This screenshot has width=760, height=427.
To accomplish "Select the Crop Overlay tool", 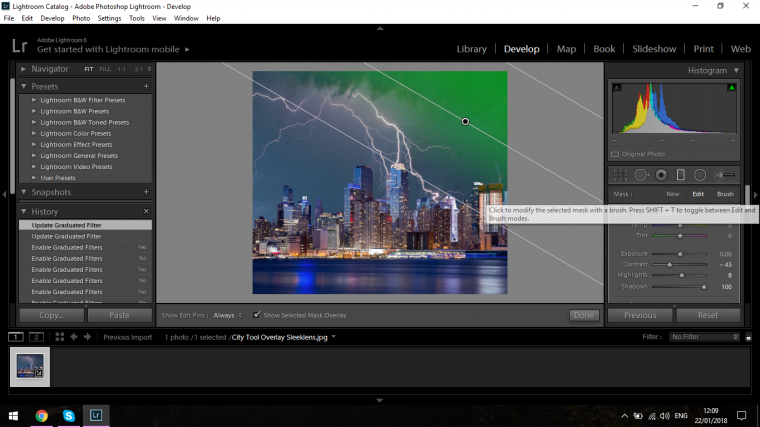I will tap(620, 175).
